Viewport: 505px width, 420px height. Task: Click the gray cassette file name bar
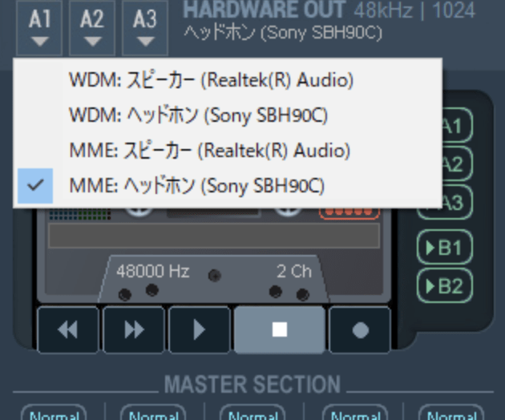tap(213, 236)
